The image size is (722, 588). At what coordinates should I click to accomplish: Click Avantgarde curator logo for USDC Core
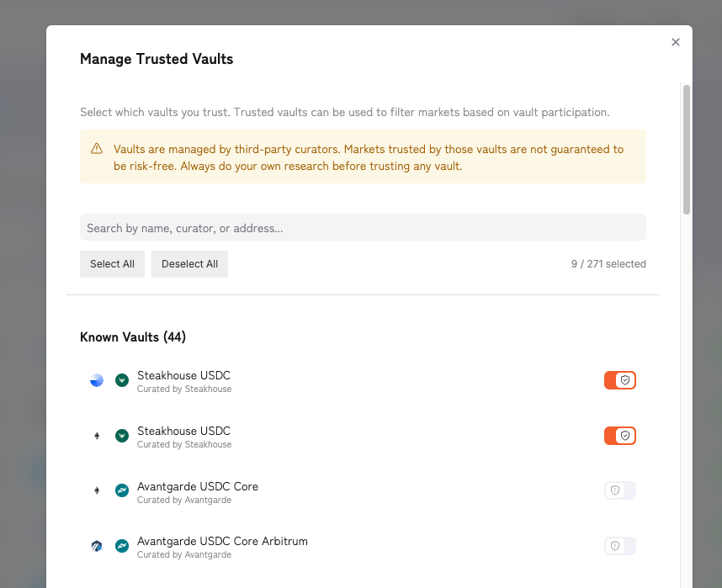tap(122, 490)
